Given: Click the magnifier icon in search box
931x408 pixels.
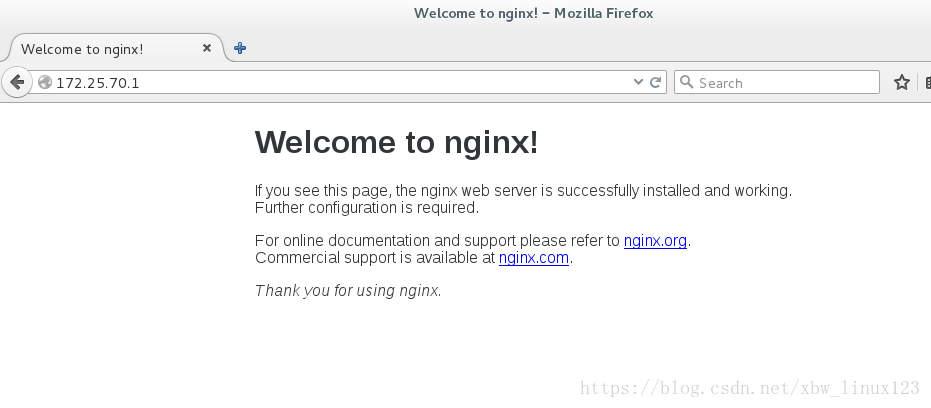Looking at the screenshot, I should tap(686, 82).
